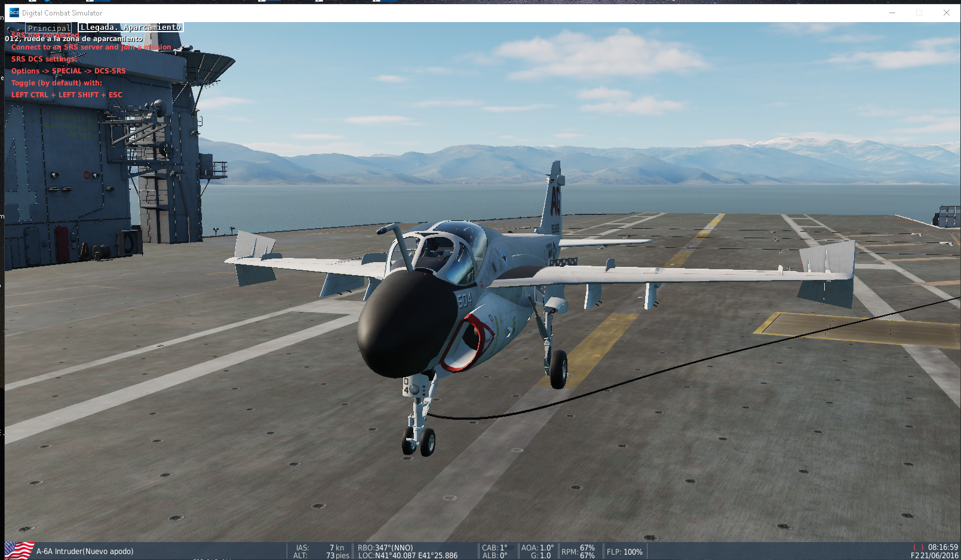The width and height of the screenshot is (961, 560).
Task: Select the Principal radio menu tab
Action: [49, 28]
